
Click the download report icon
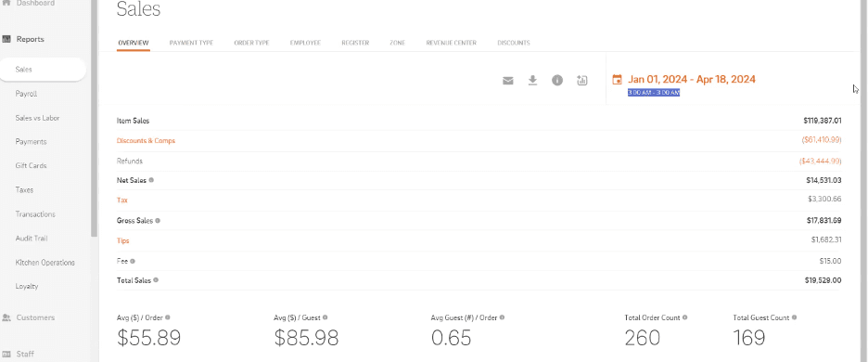(532, 81)
